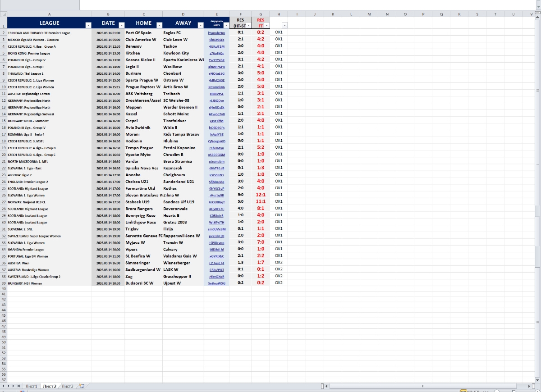Open LEAGUE column filter dropdown
Image resolution: width=541 pixels, height=392 pixels.
coord(88,25)
